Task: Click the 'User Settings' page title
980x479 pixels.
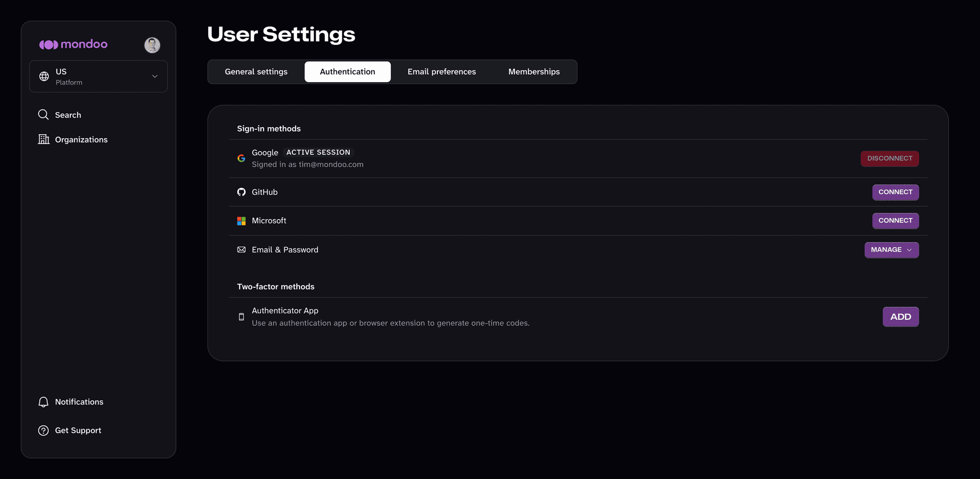Action: (281, 34)
